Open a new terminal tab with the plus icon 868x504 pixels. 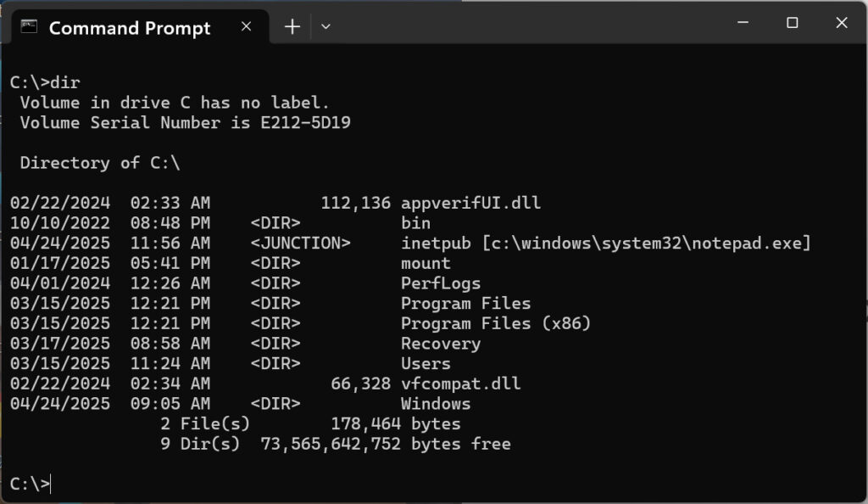(x=292, y=26)
